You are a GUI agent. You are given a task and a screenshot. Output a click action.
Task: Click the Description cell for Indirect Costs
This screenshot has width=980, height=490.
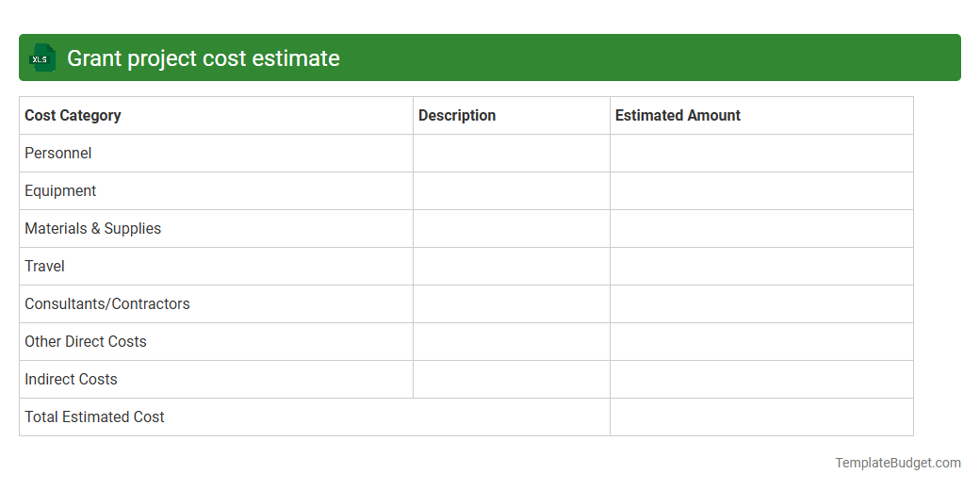(x=512, y=379)
